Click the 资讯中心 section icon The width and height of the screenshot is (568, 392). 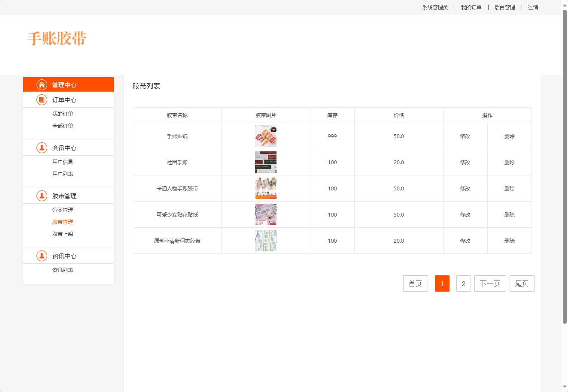tap(41, 256)
